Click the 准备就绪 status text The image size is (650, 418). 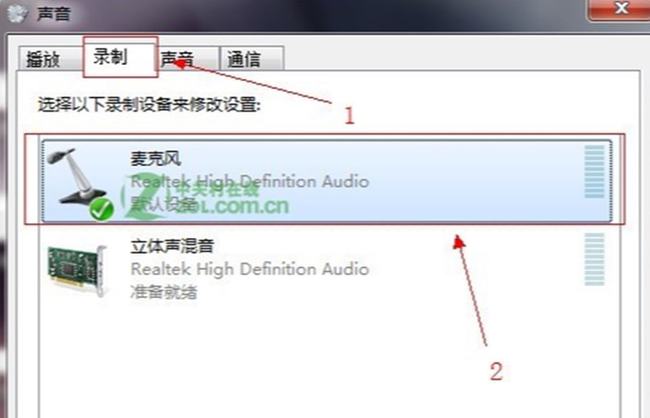coord(164,292)
